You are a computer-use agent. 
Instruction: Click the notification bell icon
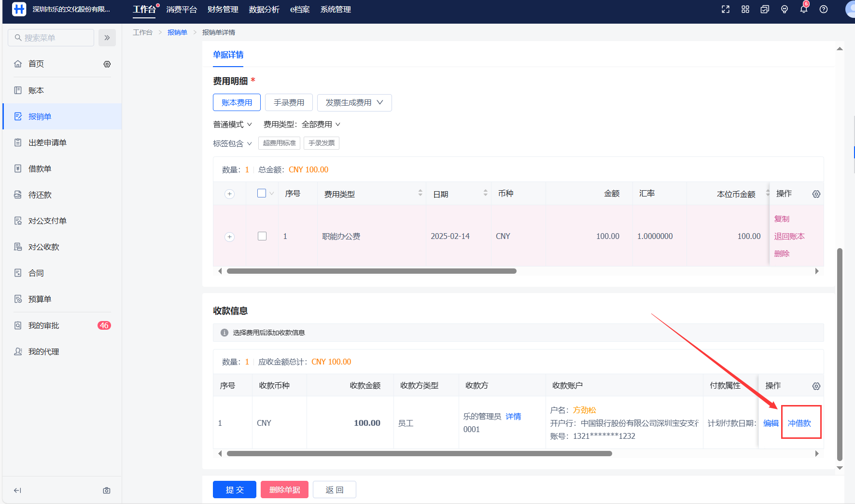pyautogui.click(x=803, y=10)
